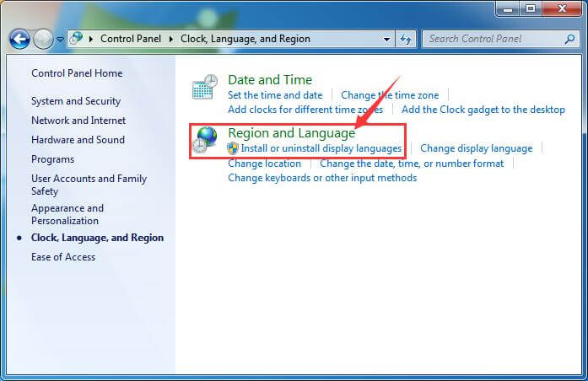Screen dimensions: 588x381
Task: Click Change display language link
Action: 477,148
